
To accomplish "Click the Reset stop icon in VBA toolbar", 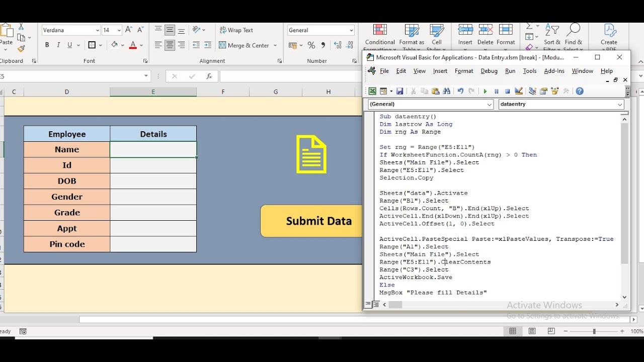I will pyautogui.click(x=507, y=91).
